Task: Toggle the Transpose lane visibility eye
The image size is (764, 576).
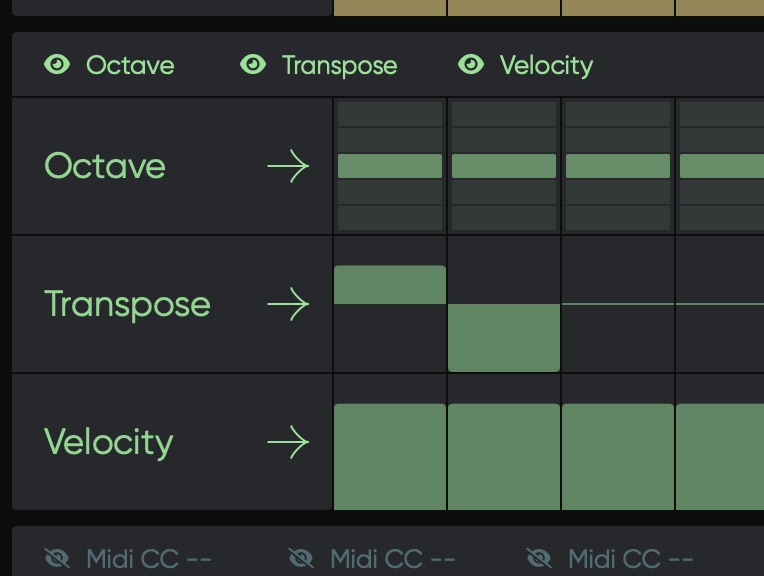Action: [x=253, y=65]
